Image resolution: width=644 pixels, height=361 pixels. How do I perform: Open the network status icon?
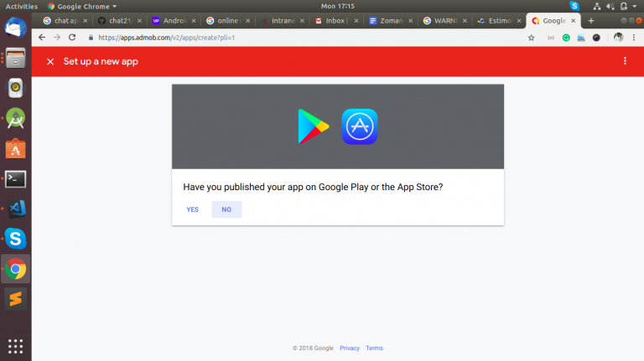tap(597, 6)
